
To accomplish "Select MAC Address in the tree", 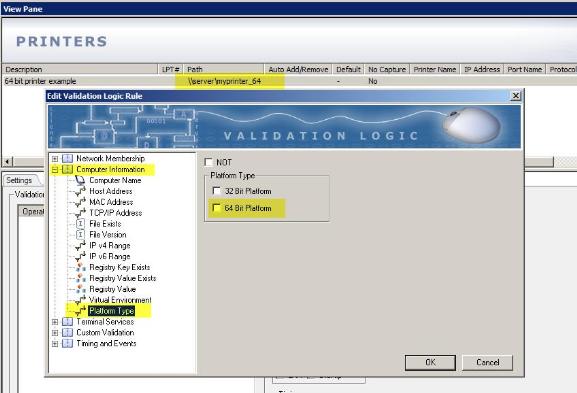I will click(x=111, y=202).
